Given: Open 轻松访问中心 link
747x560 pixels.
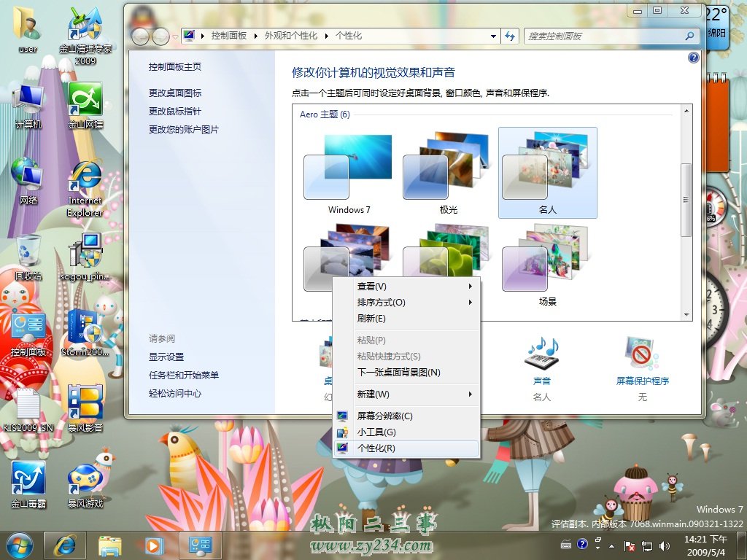Looking at the screenshot, I should (x=175, y=393).
